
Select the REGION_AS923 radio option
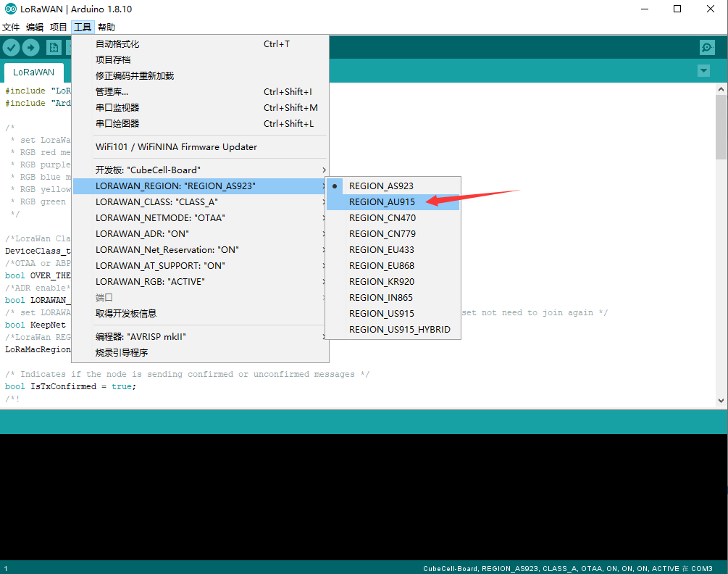(393, 186)
